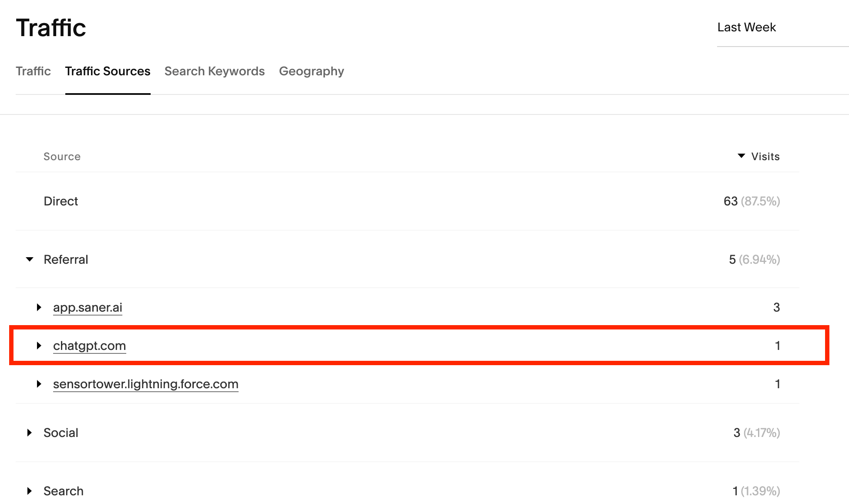Open the app.saner.ai link
849x504 pixels.
[x=88, y=307]
